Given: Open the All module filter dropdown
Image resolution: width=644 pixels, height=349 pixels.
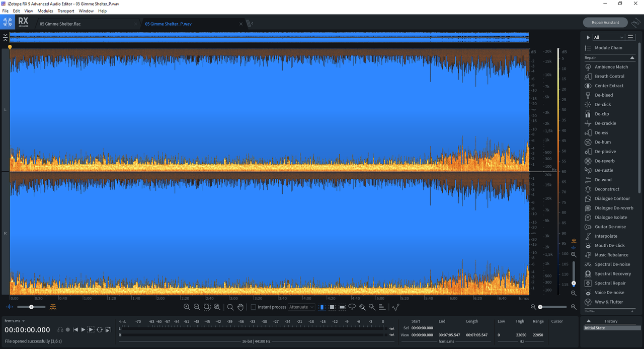Looking at the screenshot, I should [609, 37].
